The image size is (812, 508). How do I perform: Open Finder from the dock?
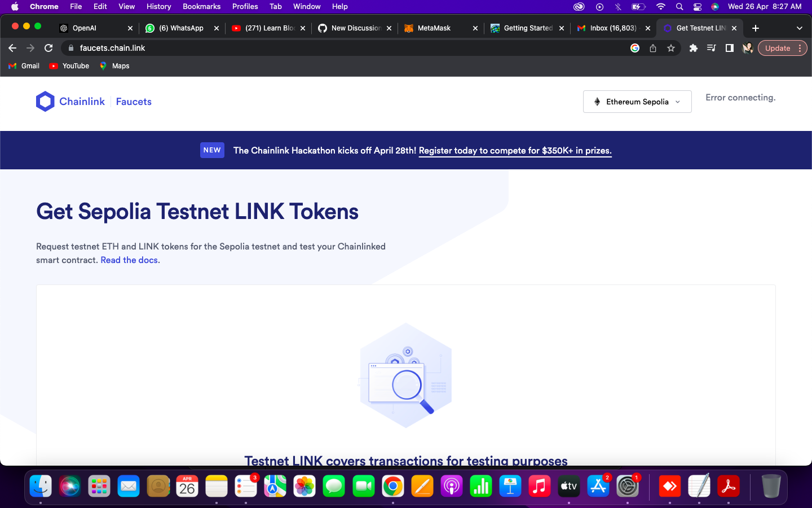[41, 486]
